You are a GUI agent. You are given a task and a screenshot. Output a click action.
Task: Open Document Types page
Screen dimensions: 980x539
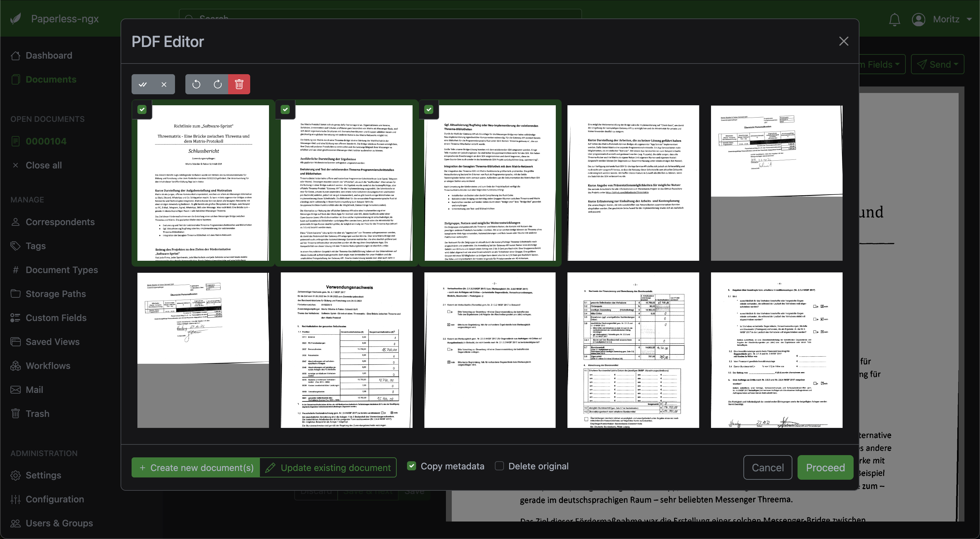point(62,270)
